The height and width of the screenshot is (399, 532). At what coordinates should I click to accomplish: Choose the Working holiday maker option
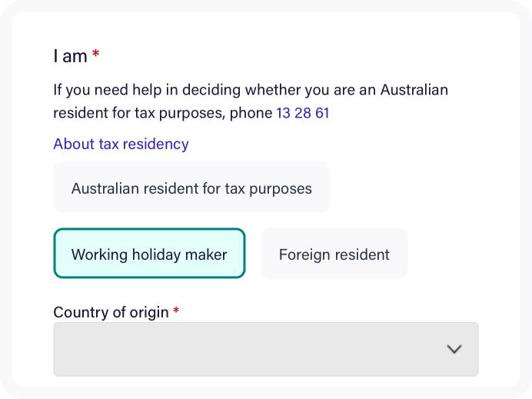[x=149, y=254]
